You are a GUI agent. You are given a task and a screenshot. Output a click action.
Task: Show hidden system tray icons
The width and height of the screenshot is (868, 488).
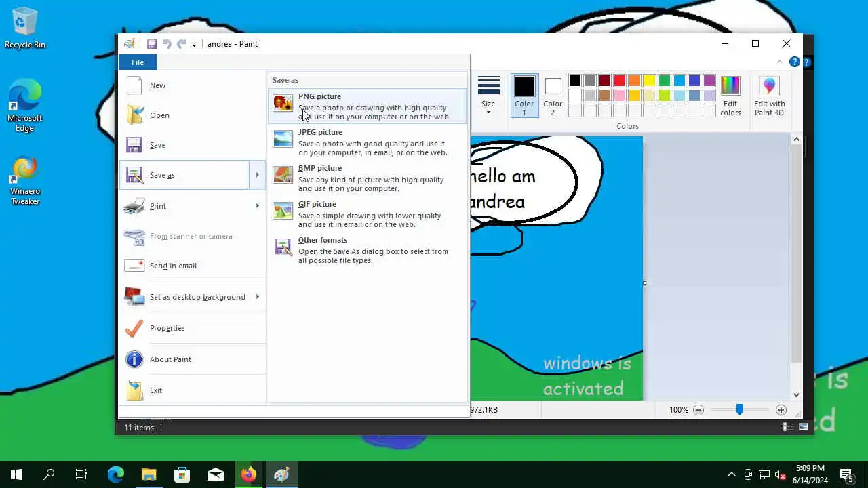(x=731, y=474)
